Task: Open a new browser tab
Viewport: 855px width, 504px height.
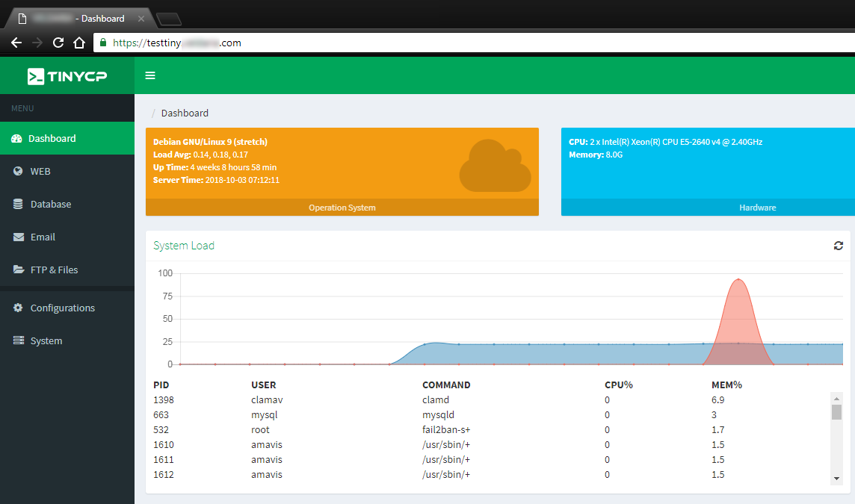Action: click(169, 19)
